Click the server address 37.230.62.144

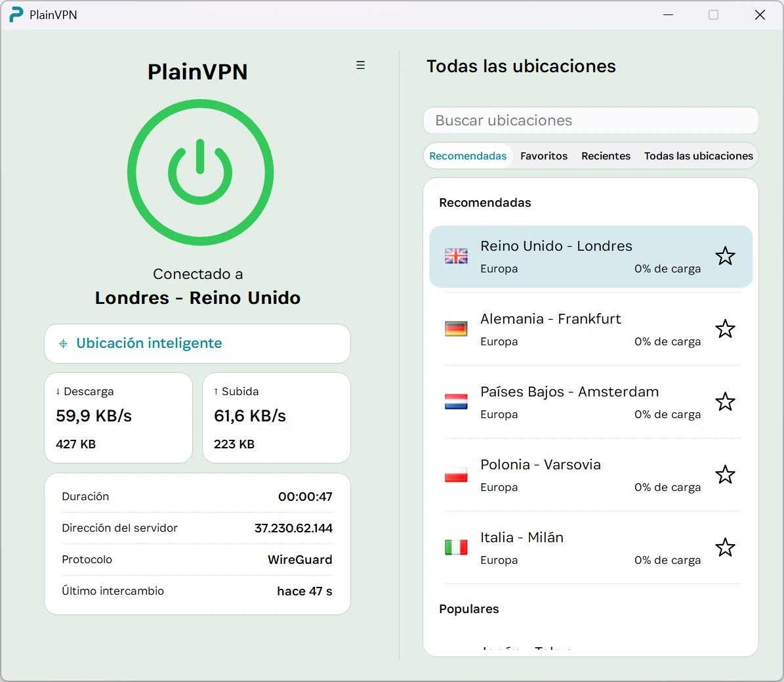pos(293,528)
